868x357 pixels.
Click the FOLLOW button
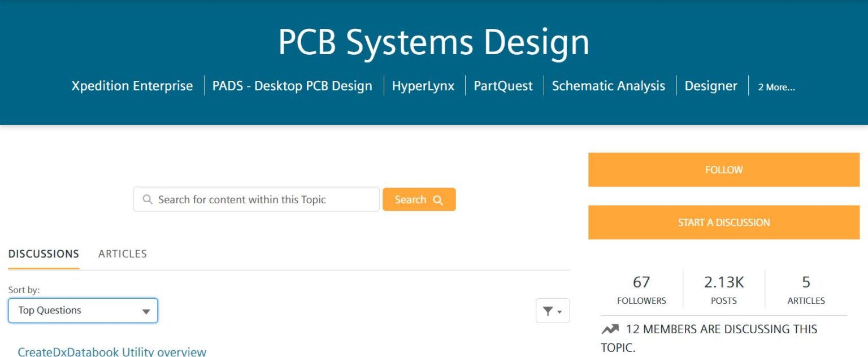pyautogui.click(x=724, y=169)
